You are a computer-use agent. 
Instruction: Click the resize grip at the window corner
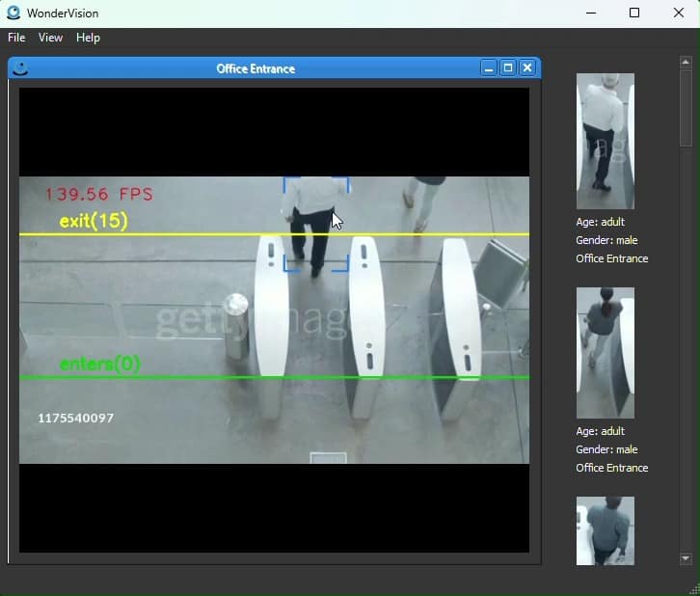(x=693, y=588)
